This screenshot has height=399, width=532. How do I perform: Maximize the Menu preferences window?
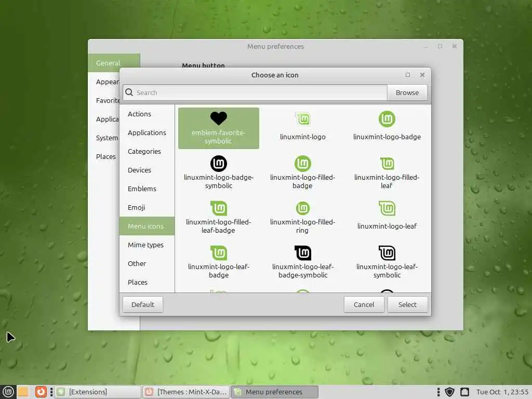point(440,46)
